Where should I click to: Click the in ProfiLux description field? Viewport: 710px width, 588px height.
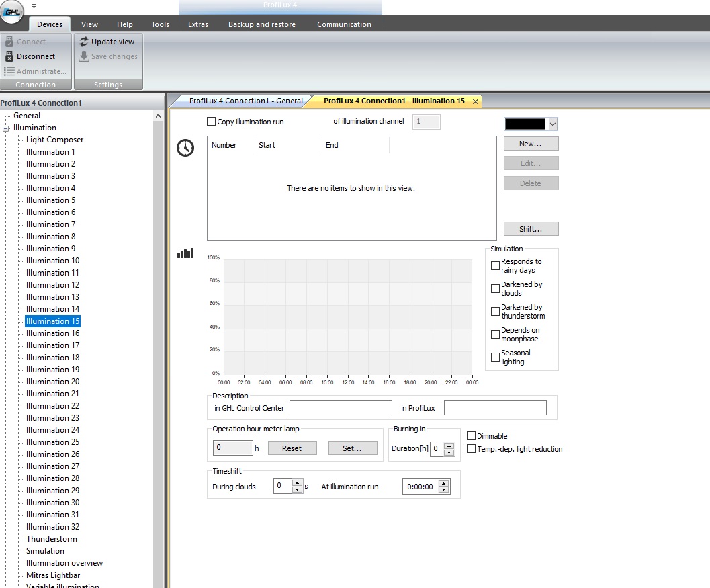click(495, 408)
